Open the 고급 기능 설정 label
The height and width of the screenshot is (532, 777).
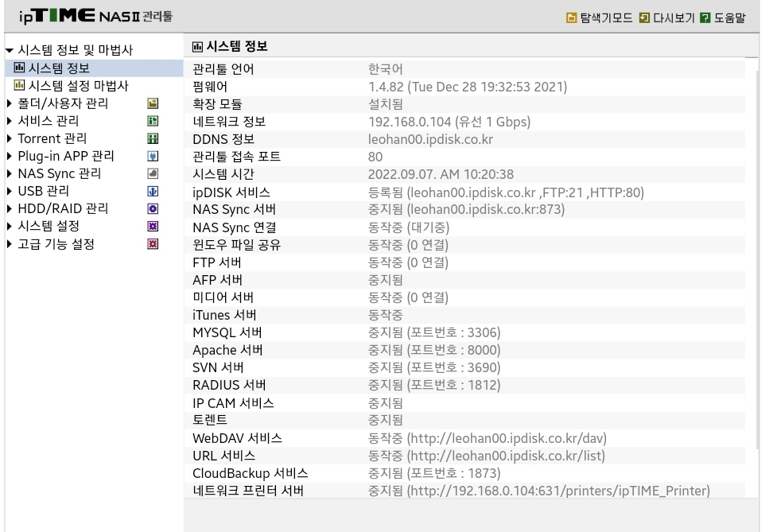56,243
